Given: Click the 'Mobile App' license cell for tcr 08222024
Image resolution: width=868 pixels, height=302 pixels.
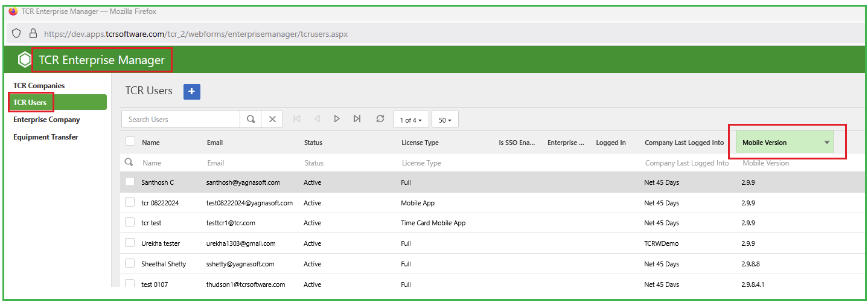Looking at the screenshot, I should (418, 203).
